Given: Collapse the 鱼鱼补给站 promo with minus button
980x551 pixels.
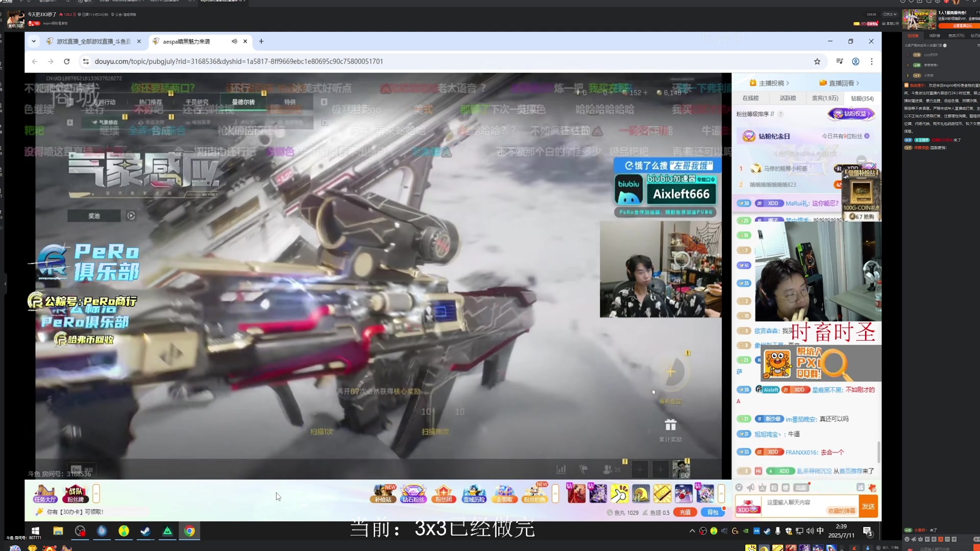Looking at the screenshot, I should 862,160.
